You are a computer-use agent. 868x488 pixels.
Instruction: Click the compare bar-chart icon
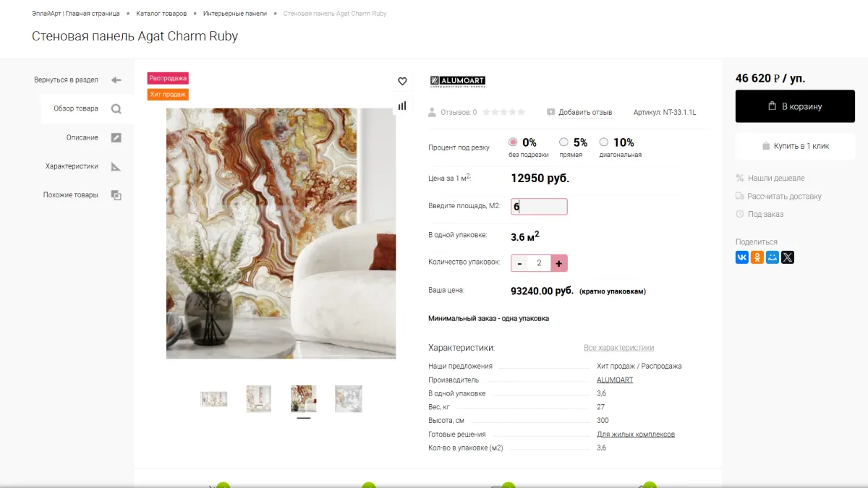(402, 106)
